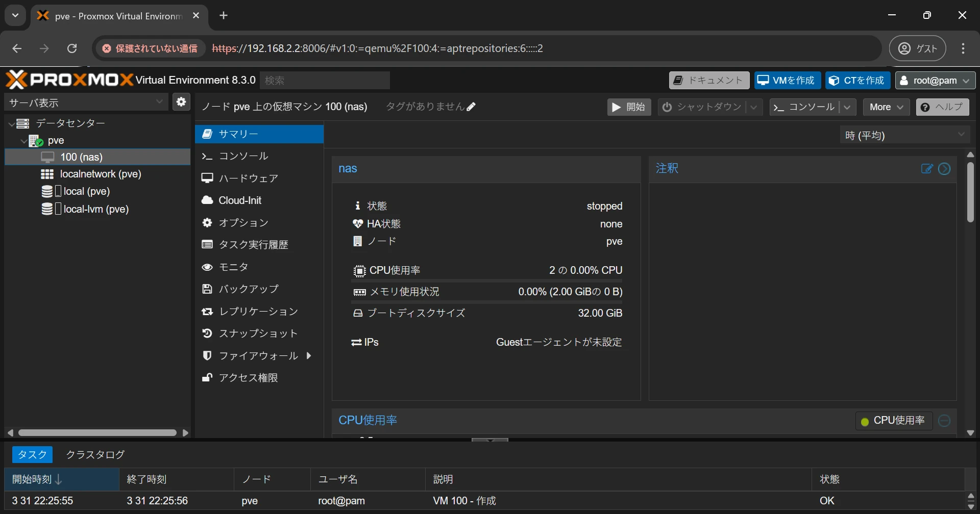Select localnetwork (pve) in the tree
Viewport: 980px width, 514px height.
97,174
